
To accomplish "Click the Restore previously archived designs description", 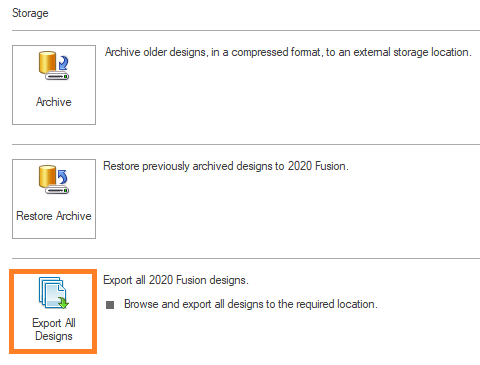I will [x=226, y=166].
